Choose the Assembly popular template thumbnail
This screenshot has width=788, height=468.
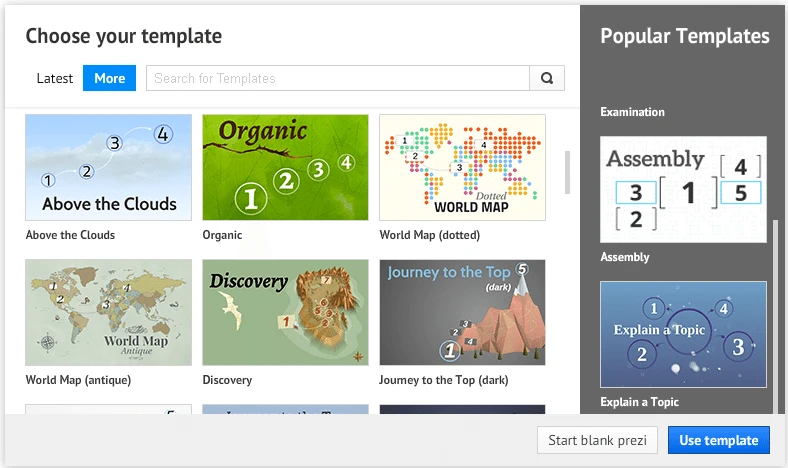coord(683,190)
